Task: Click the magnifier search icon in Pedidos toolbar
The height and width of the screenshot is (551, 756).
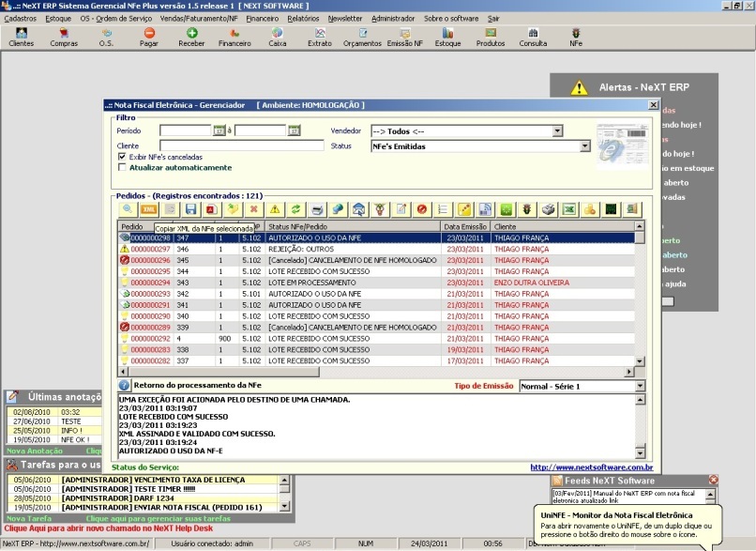Action: pyautogui.click(x=128, y=209)
